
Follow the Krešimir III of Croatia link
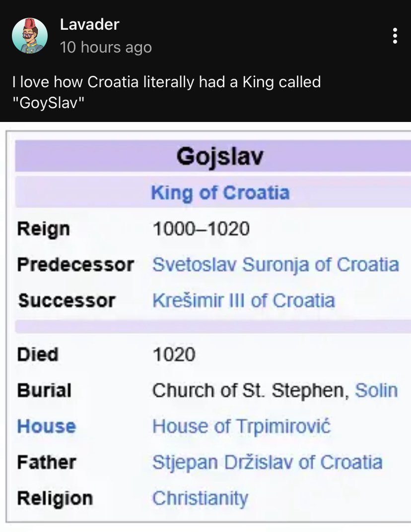pos(243,300)
